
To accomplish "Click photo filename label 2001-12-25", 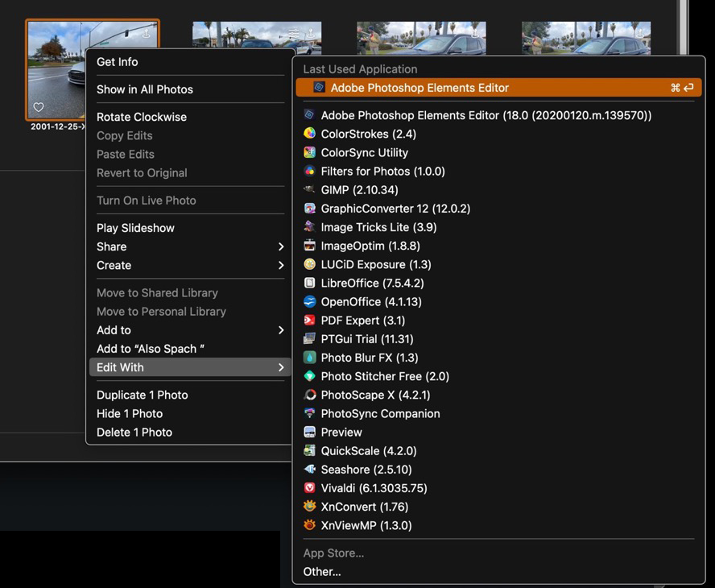I will 58,126.
